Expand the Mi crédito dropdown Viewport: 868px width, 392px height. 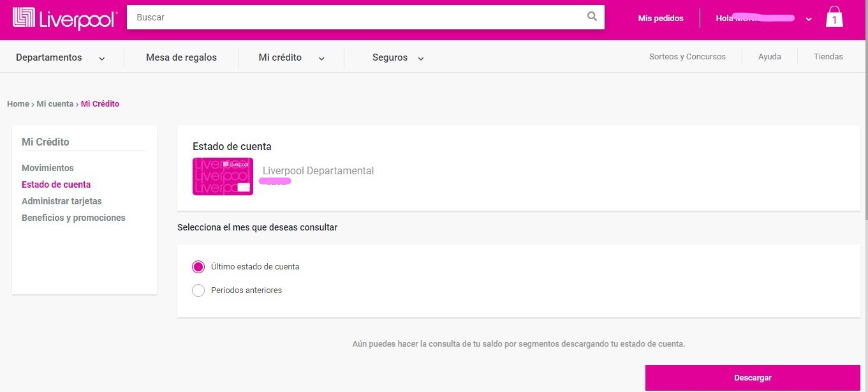coord(291,57)
